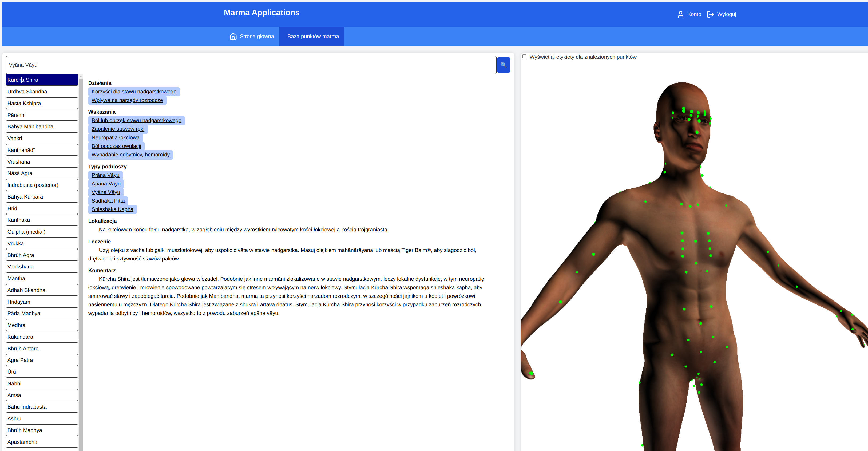Image resolution: width=868 pixels, height=451 pixels.
Task: Click the Vyāna Vāyu subdosha tag
Action: [x=105, y=192]
